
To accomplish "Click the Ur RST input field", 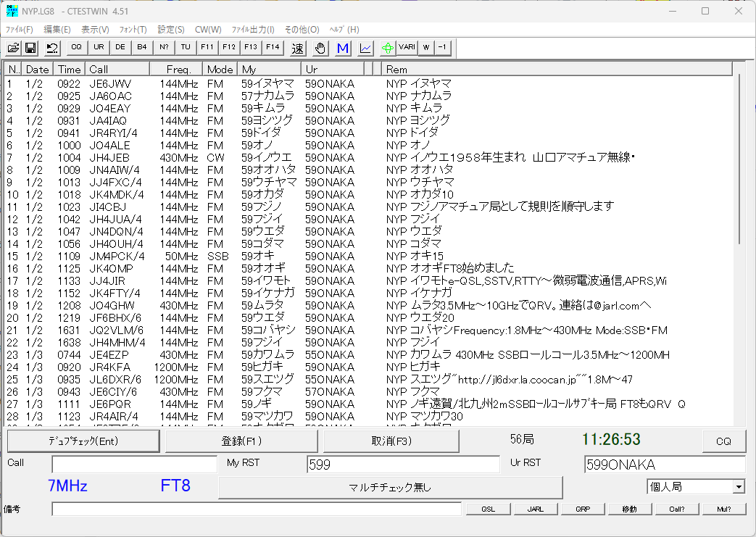I will [x=665, y=465].
